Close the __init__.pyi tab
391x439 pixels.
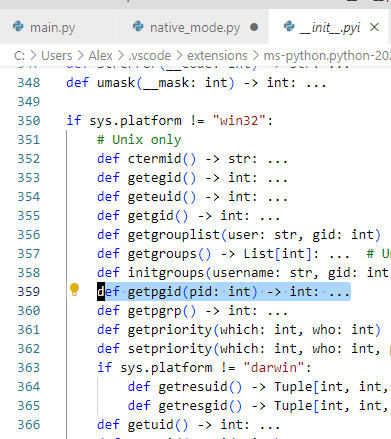tap(374, 27)
